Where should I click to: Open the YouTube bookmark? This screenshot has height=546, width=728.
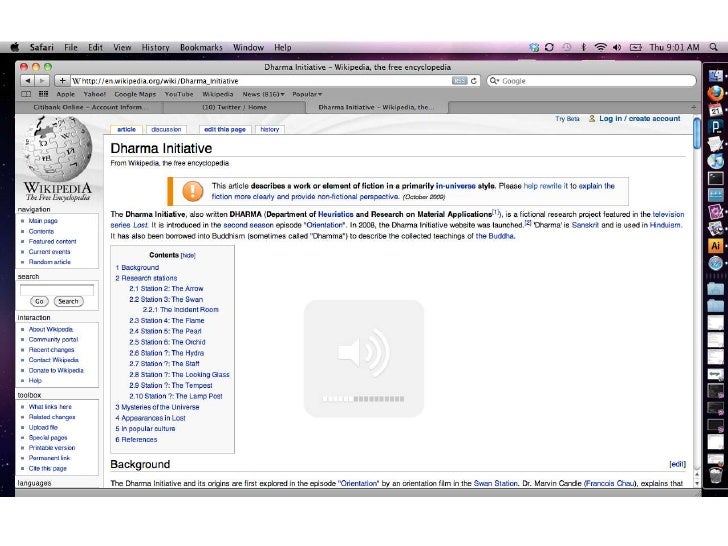pos(179,94)
